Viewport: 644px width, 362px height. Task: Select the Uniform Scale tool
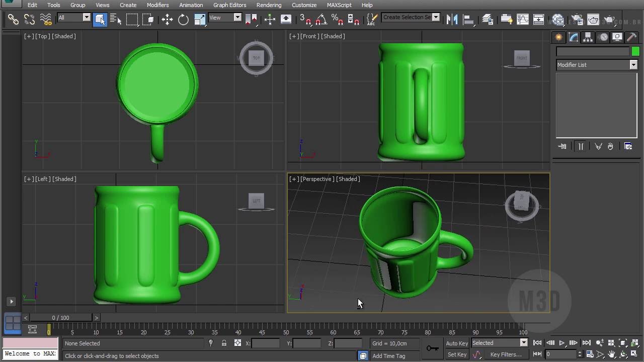[200, 20]
